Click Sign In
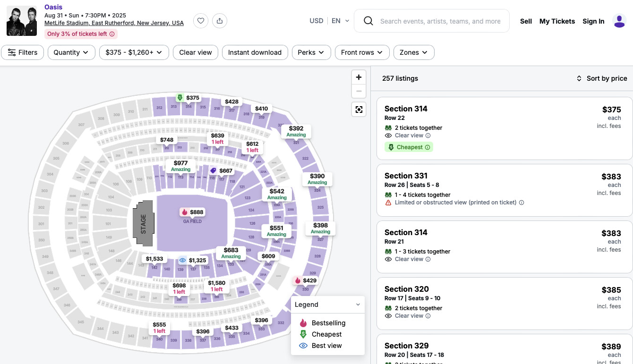 [593, 21]
